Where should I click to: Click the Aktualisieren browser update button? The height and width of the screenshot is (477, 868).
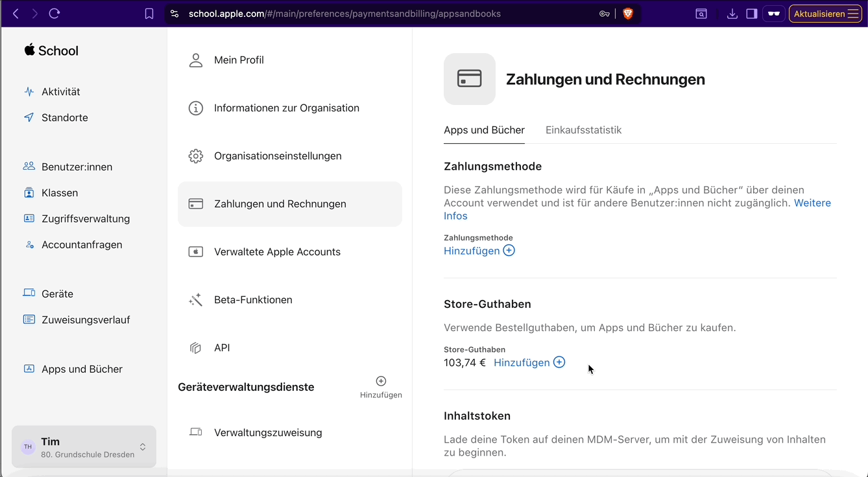pos(825,14)
